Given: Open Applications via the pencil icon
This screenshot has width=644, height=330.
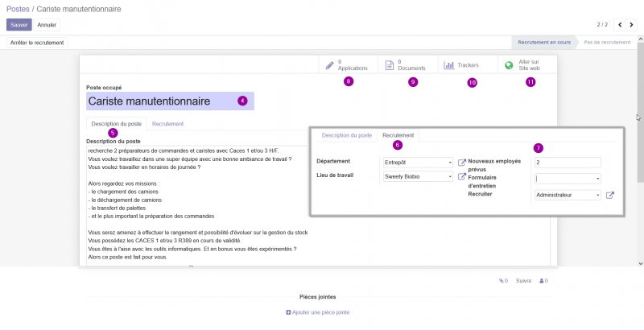Looking at the screenshot, I should [x=330, y=65].
